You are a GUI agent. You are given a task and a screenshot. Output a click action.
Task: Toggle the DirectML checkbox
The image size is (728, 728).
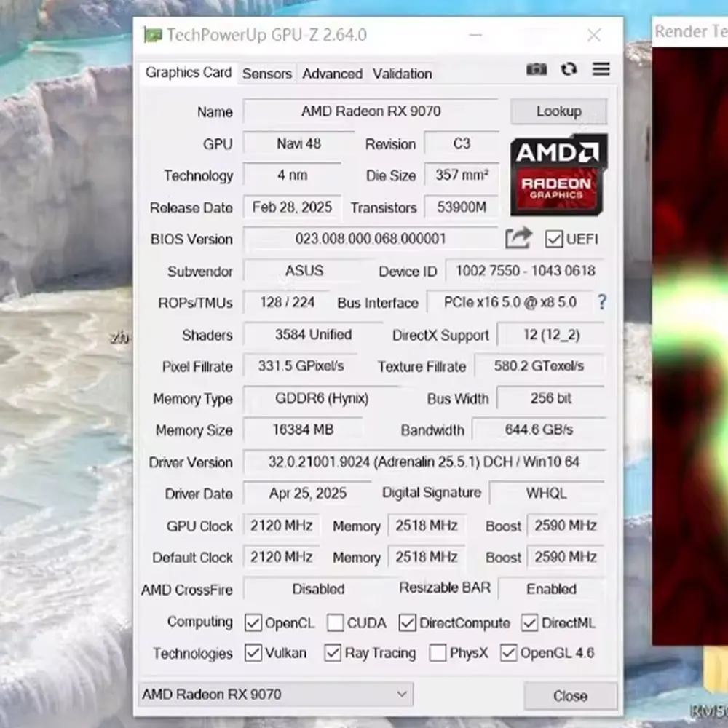pos(530,622)
